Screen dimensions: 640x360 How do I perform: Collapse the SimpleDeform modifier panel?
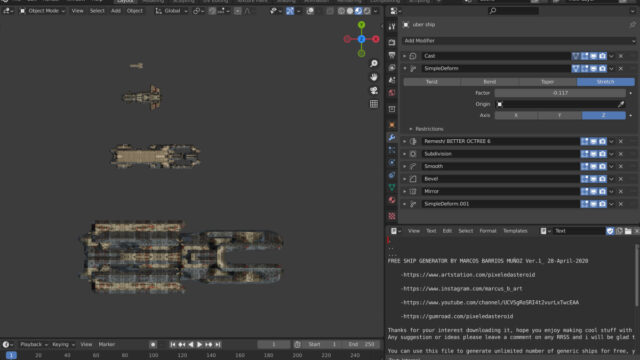404,69
